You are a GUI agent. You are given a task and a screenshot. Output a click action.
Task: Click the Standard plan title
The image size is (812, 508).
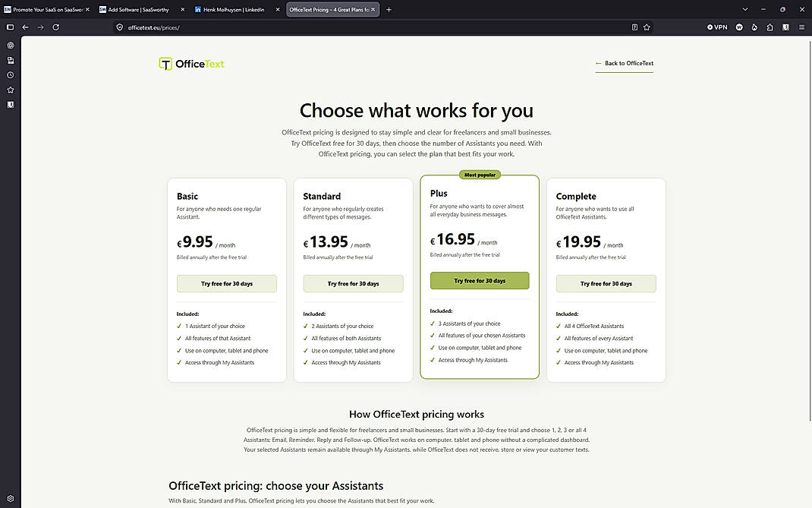coord(322,197)
